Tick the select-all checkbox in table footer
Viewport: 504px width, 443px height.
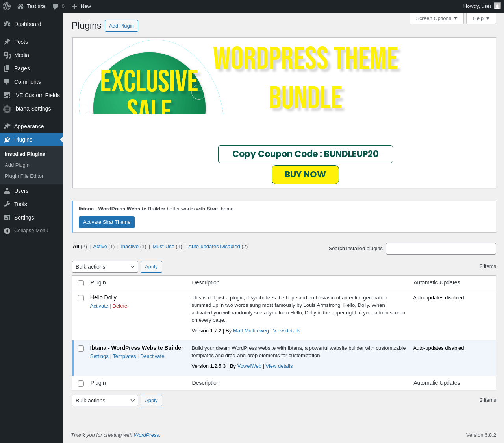coord(81,384)
